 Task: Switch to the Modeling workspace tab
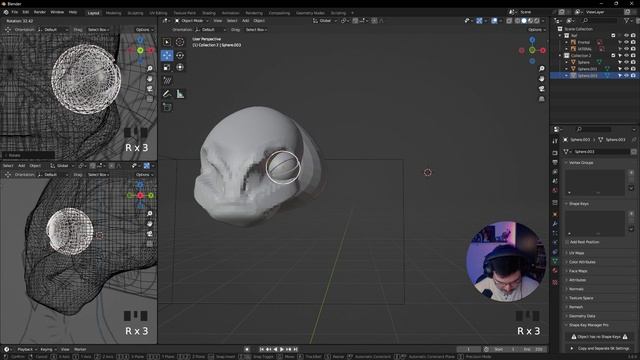(x=113, y=13)
